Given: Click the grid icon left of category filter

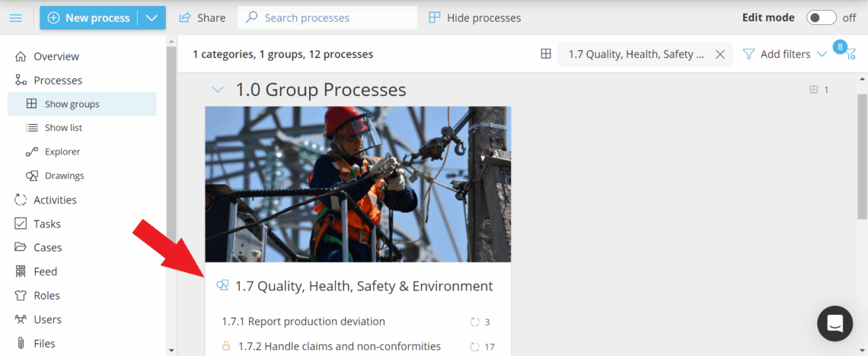Looking at the screenshot, I should (545, 54).
